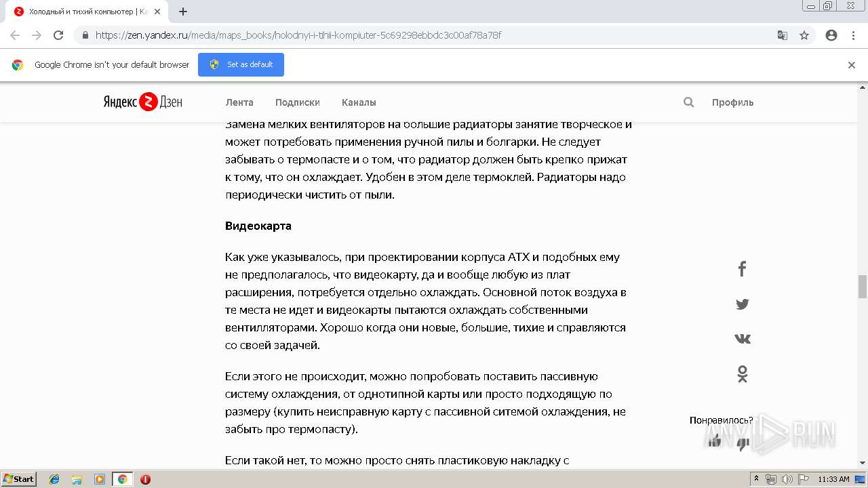This screenshot has width=868, height=488.
Task: Set Chrome as default browser
Action: [x=241, y=64]
